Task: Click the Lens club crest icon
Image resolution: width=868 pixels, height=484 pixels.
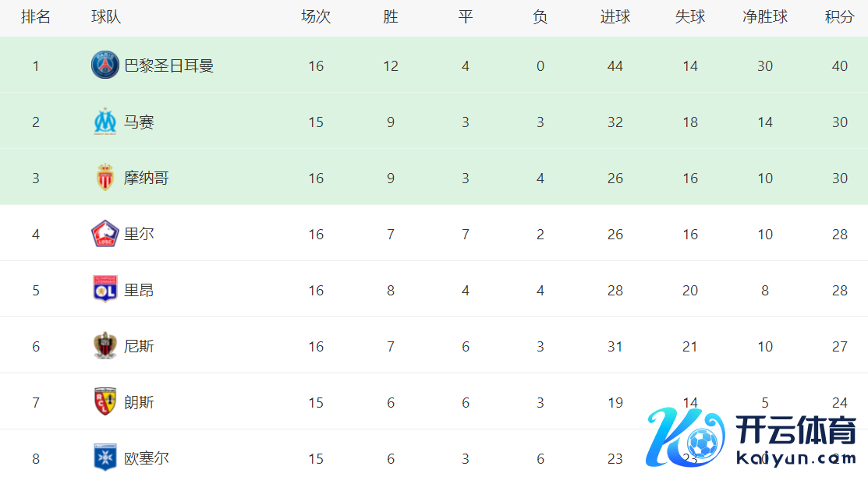Action: (105, 402)
